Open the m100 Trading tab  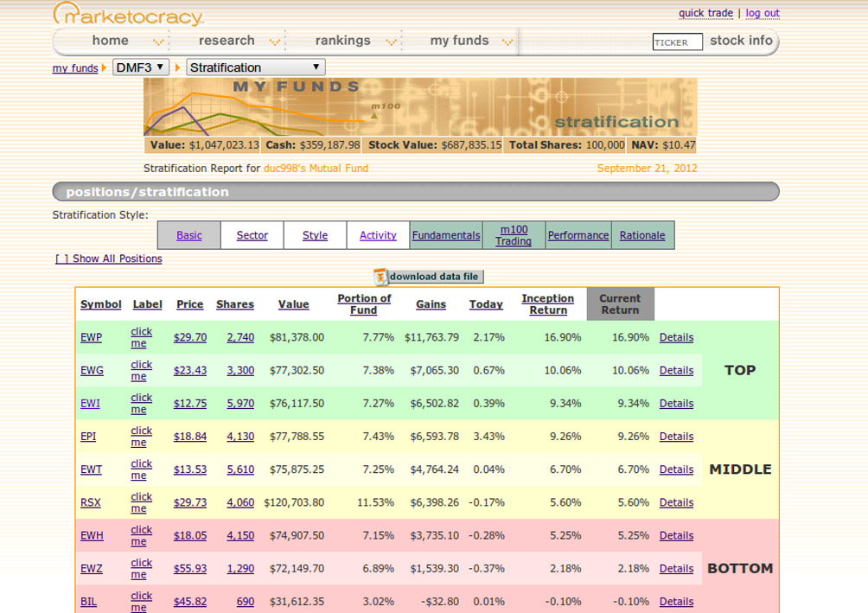pyautogui.click(x=514, y=235)
